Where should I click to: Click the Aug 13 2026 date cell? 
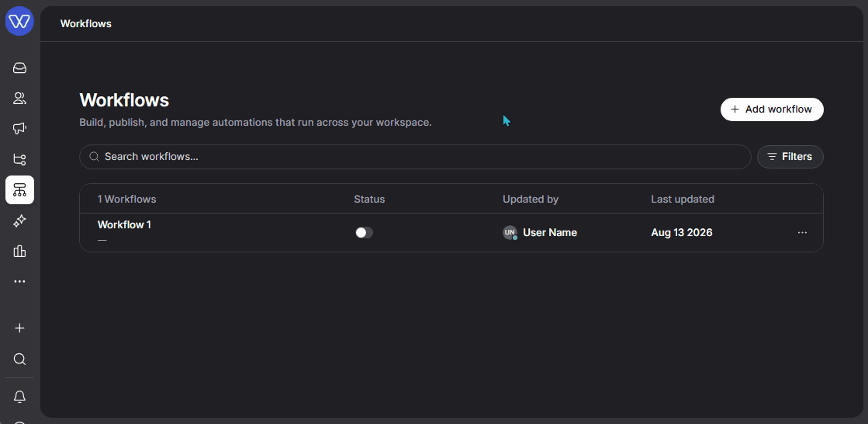click(682, 233)
